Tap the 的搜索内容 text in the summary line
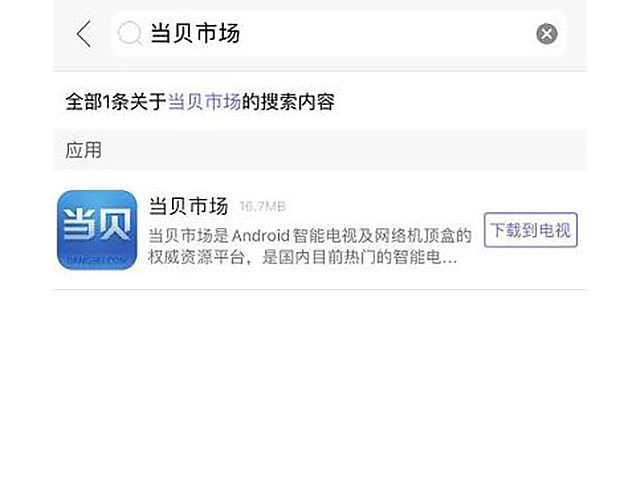 pos(288,102)
